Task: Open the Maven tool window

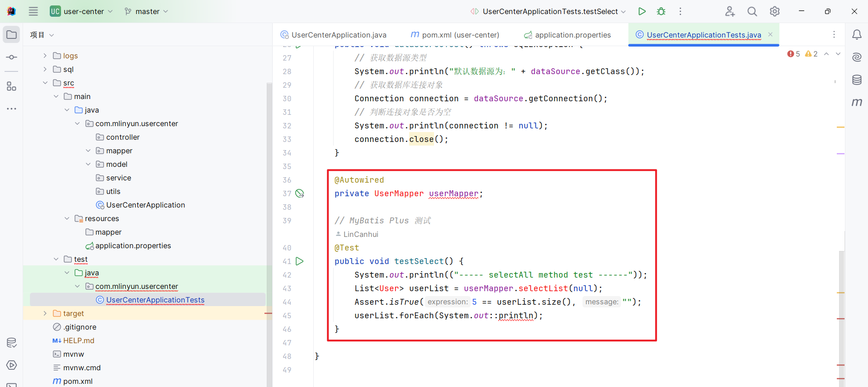Action: tap(857, 103)
